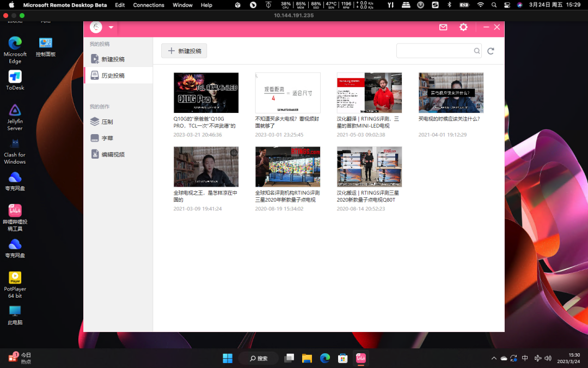
Task: Click title 全球电视之王，是怎样凉在中国的
Action: pyautogui.click(x=205, y=196)
